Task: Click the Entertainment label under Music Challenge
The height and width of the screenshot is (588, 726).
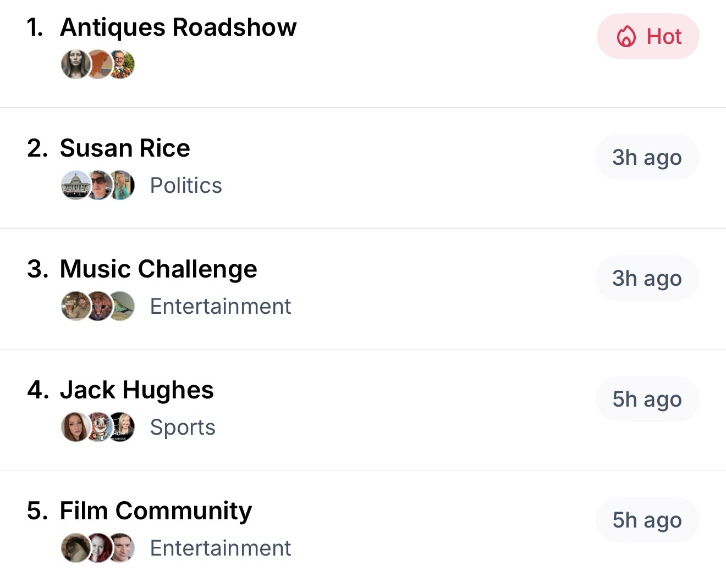Action: (x=220, y=307)
